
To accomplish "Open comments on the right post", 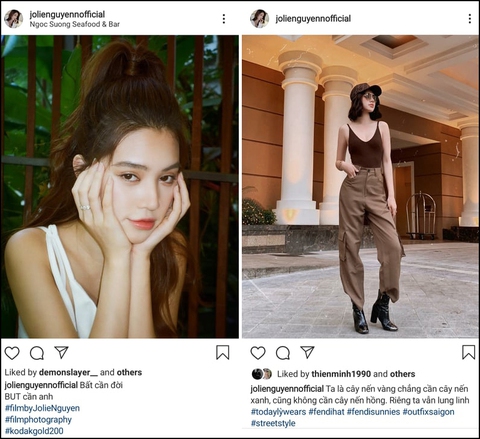I will [x=283, y=353].
